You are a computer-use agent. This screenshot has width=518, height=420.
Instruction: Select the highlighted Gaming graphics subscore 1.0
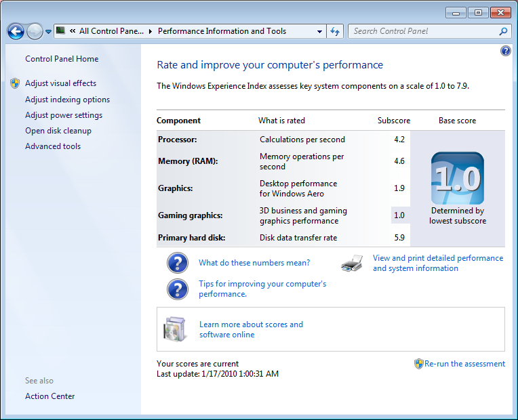pos(401,215)
